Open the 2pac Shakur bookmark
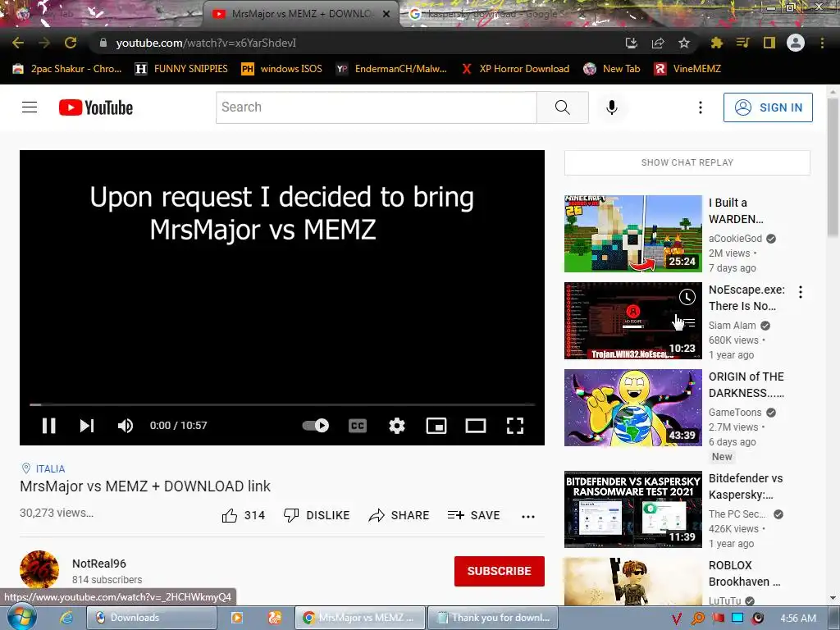The image size is (840, 630). [67, 69]
